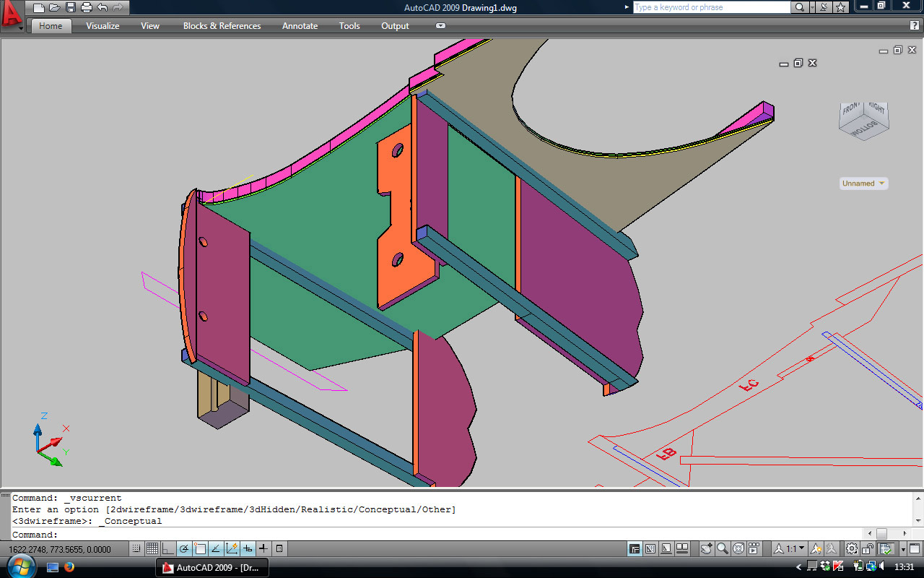Expand the ribbon minimize dropdown after Output
Viewport: 924px width, 578px height.
(440, 26)
